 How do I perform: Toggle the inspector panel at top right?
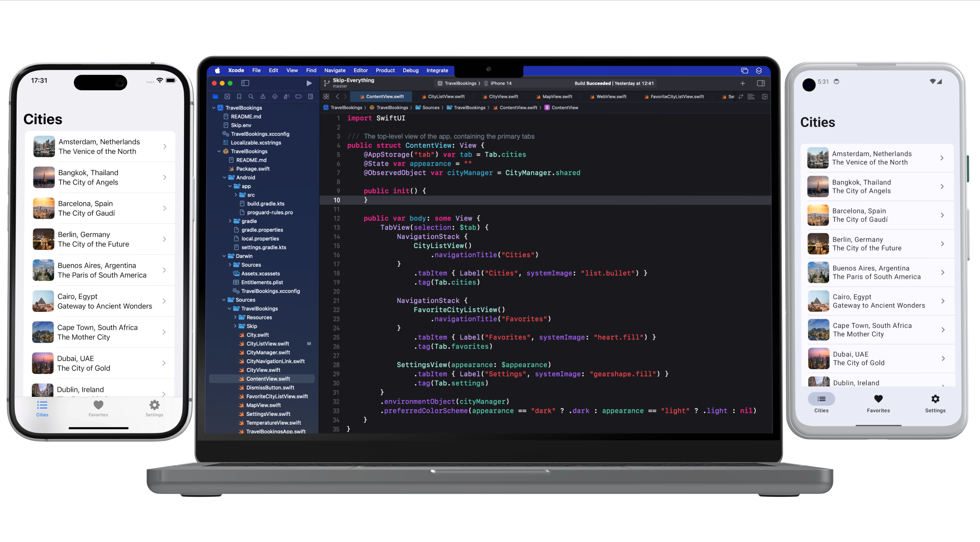point(761,83)
